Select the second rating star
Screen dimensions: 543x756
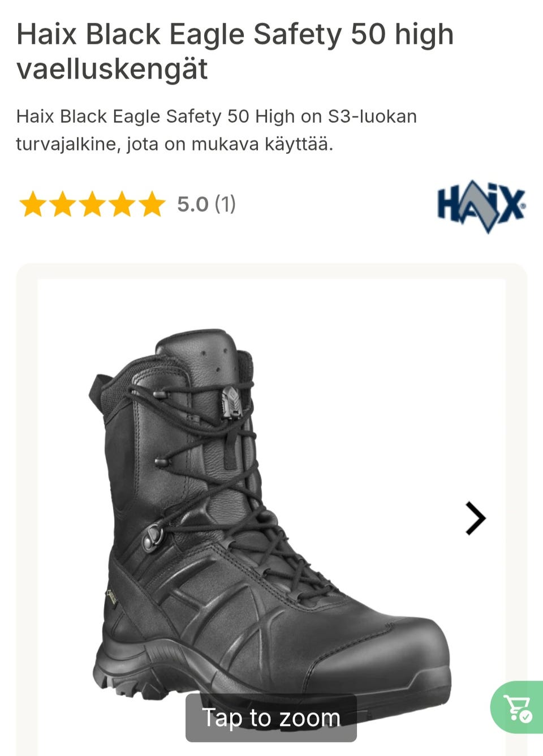point(63,204)
